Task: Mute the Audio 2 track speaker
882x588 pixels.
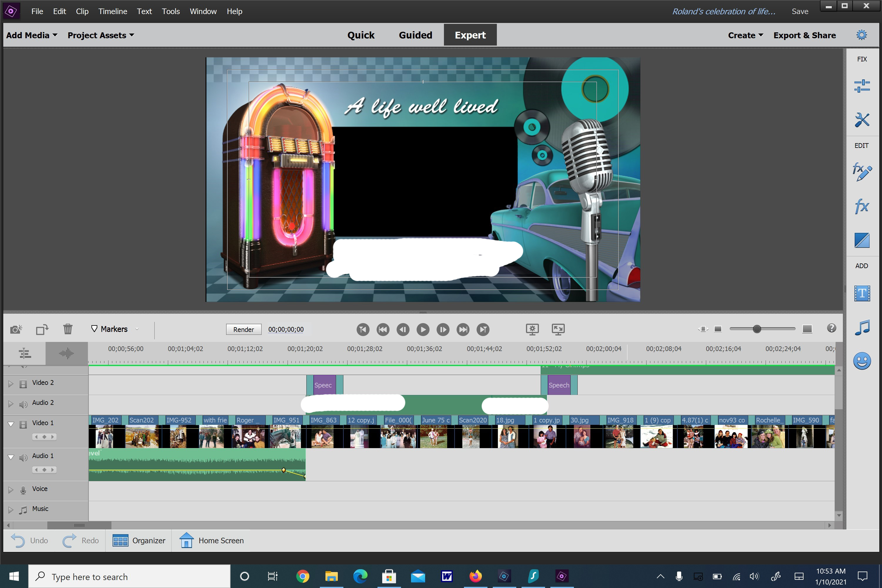Action: point(23,404)
